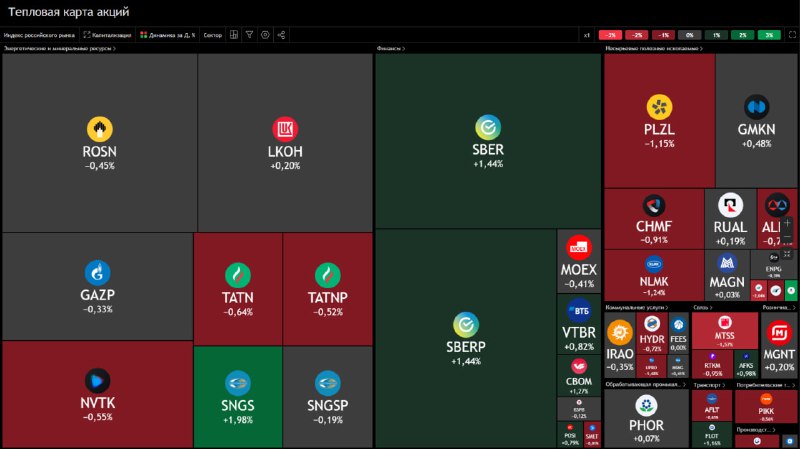Screen dimensions: 800x449
Task: Select the −2% color legend swatch
Action: click(637, 35)
